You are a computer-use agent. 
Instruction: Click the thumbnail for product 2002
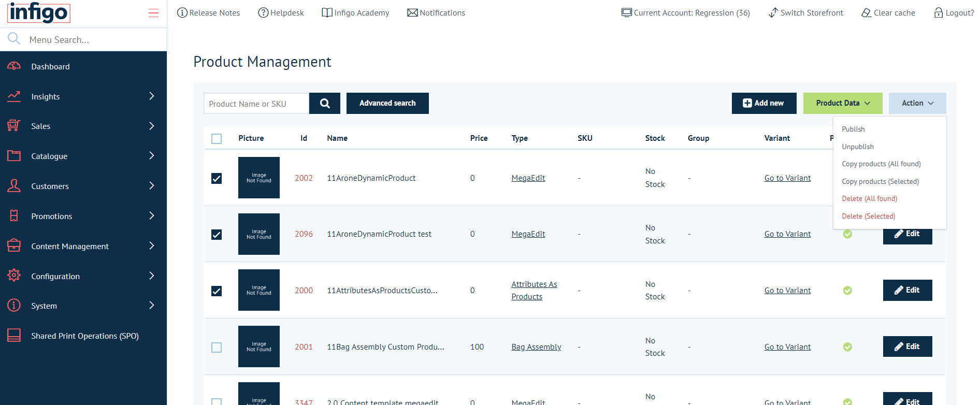(x=259, y=178)
